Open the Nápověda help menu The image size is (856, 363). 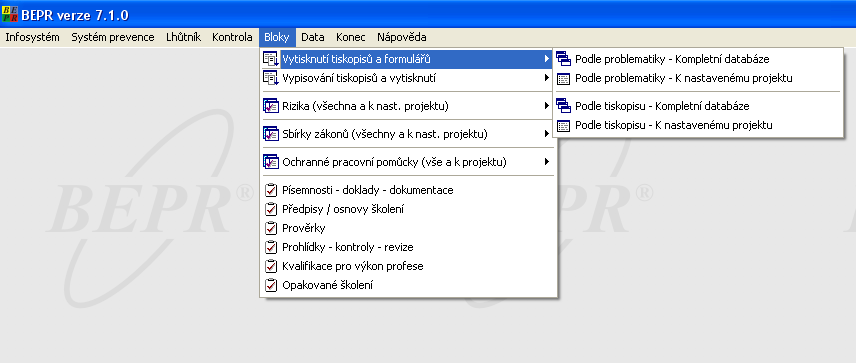(402, 38)
